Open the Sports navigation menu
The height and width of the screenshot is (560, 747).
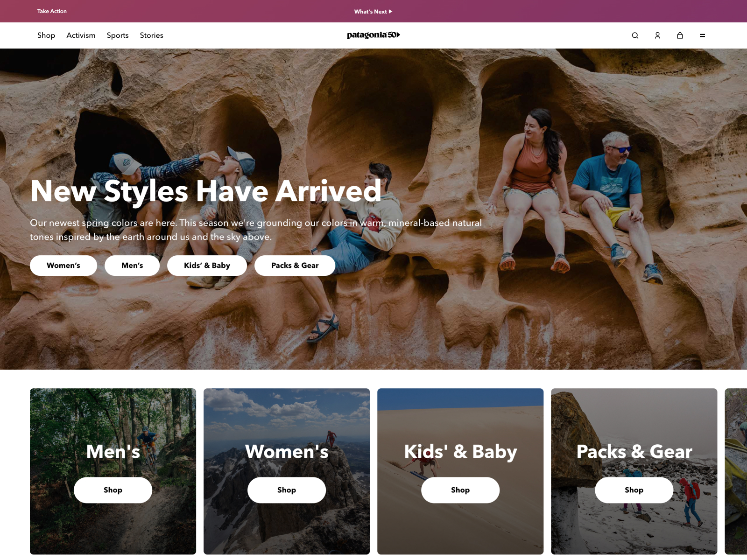point(118,35)
